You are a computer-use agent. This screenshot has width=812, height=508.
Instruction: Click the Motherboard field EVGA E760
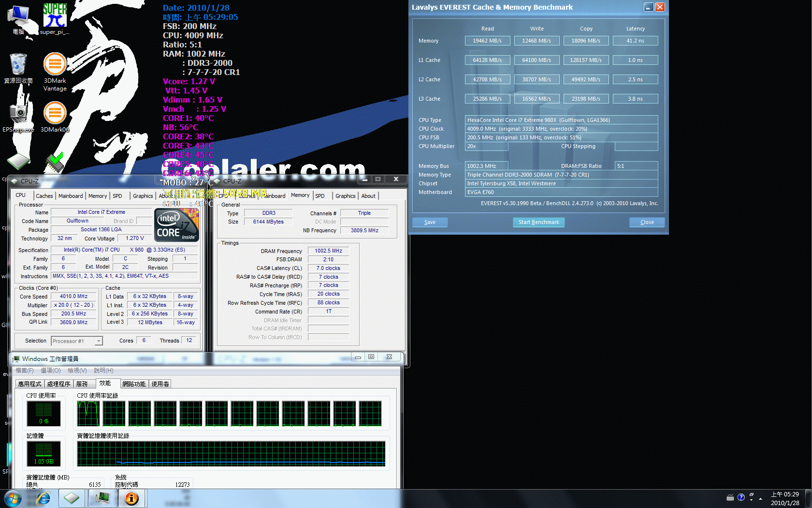[561, 192]
